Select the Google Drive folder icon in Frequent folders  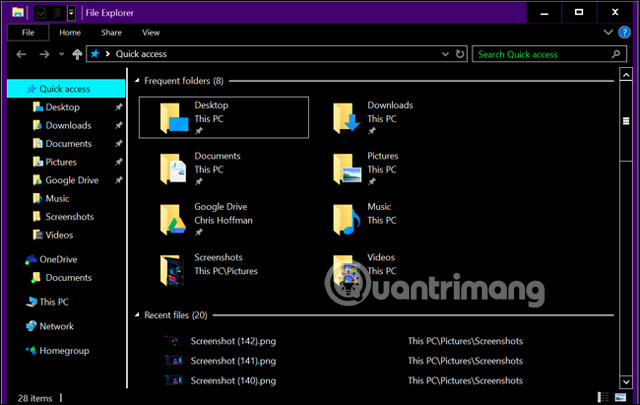point(173,220)
